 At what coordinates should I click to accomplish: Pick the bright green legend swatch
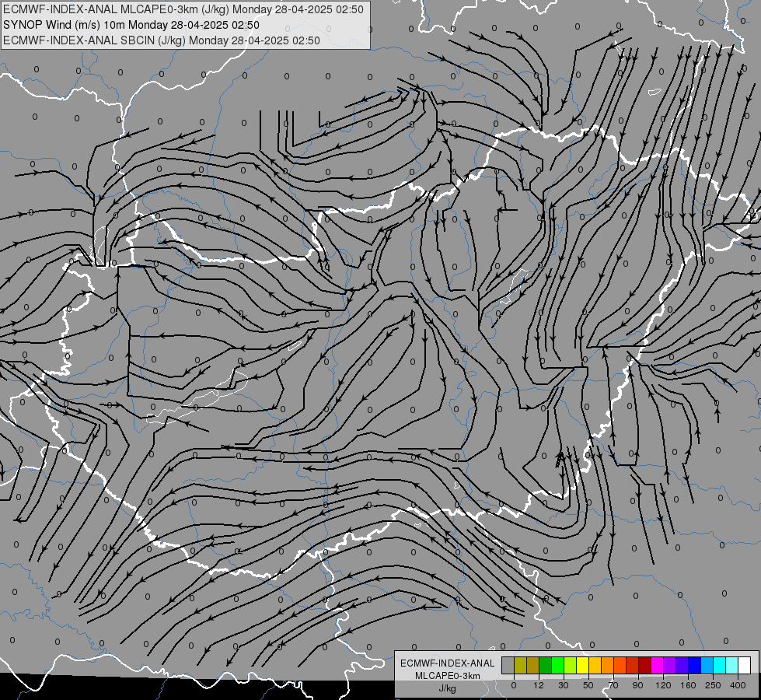coord(557,665)
